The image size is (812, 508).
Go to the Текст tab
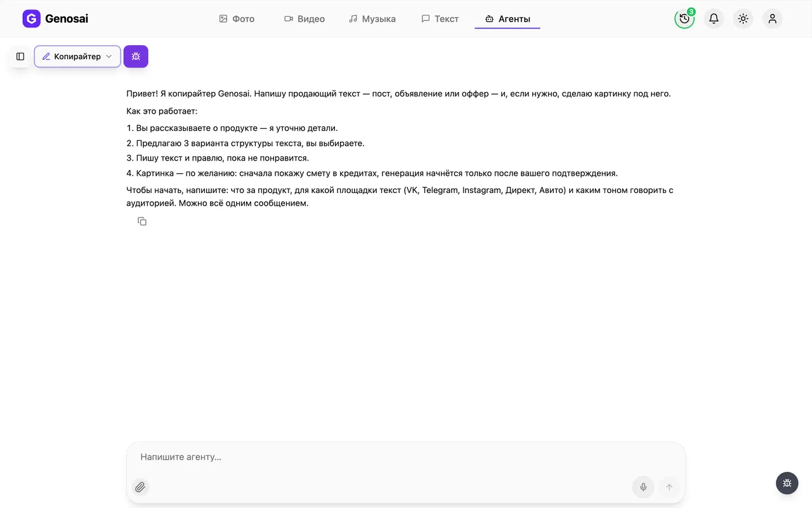440,19
